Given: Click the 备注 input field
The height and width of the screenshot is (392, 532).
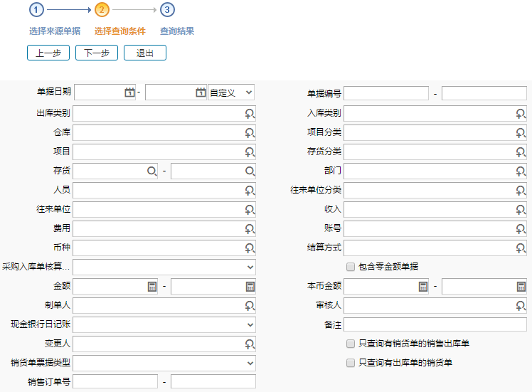Looking at the screenshot, I should [x=435, y=325].
